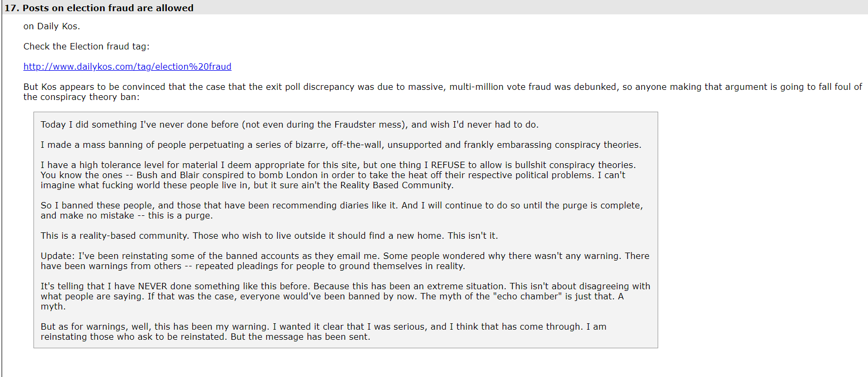Click the line "Check the Election fraud tag:"
This screenshot has width=868, height=377.
click(x=87, y=46)
